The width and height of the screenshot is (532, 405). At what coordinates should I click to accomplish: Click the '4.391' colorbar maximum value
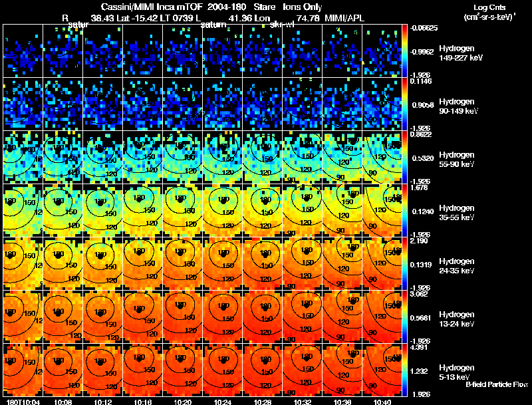tap(419, 347)
